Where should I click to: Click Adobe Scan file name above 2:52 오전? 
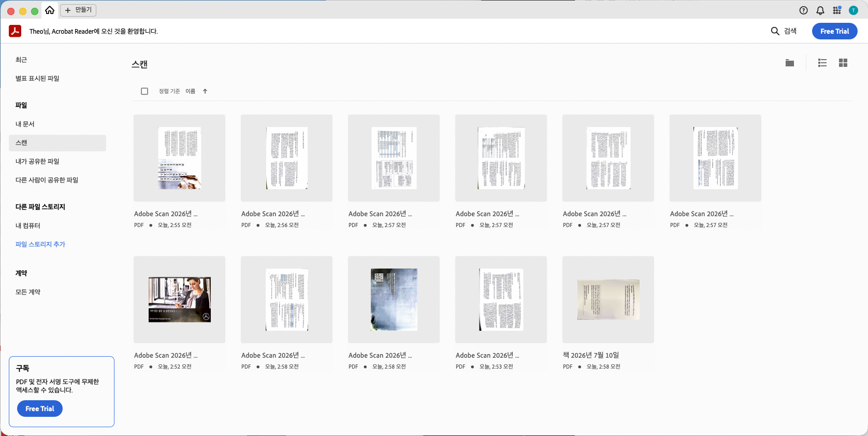click(166, 355)
